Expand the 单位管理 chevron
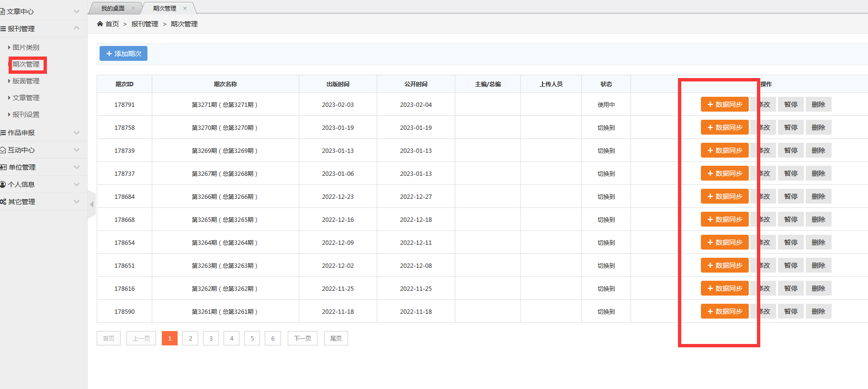Screen dimensions: 868x389 [77, 167]
